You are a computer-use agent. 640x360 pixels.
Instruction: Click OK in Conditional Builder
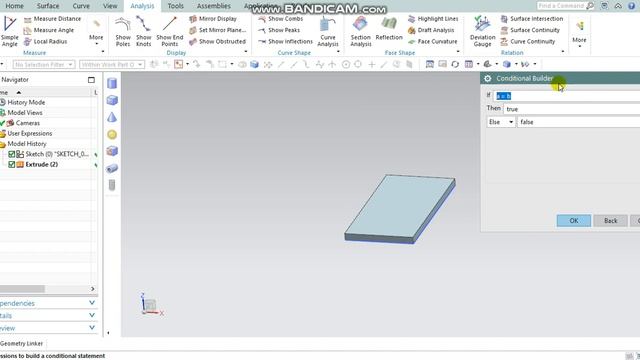pyautogui.click(x=573, y=221)
